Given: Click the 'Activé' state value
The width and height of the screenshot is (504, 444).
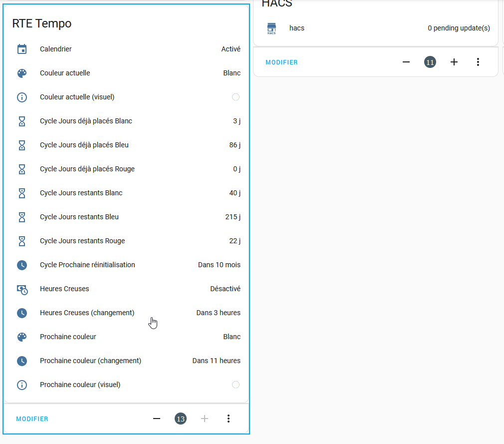Looking at the screenshot, I should point(231,49).
